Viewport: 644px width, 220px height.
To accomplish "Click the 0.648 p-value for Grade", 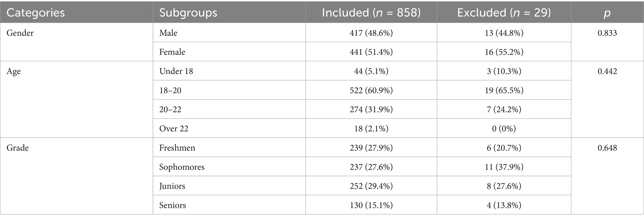I will click(x=607, y=148).
